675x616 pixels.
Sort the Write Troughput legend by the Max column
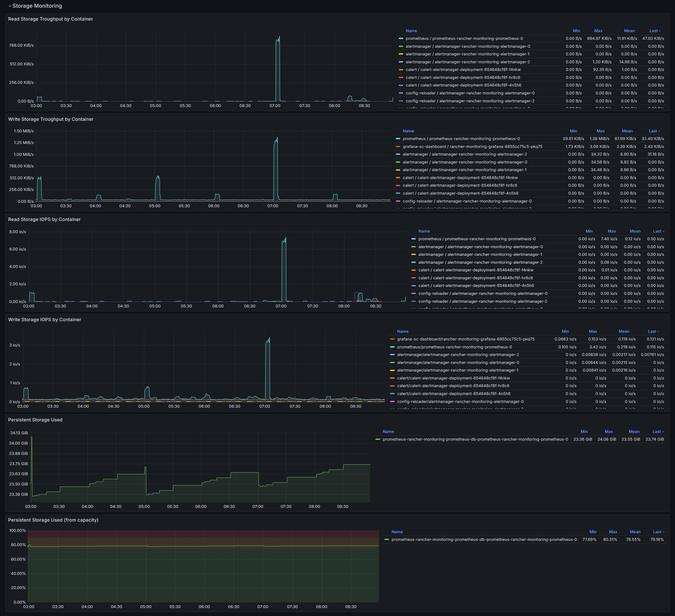click(x=600, y=131)
